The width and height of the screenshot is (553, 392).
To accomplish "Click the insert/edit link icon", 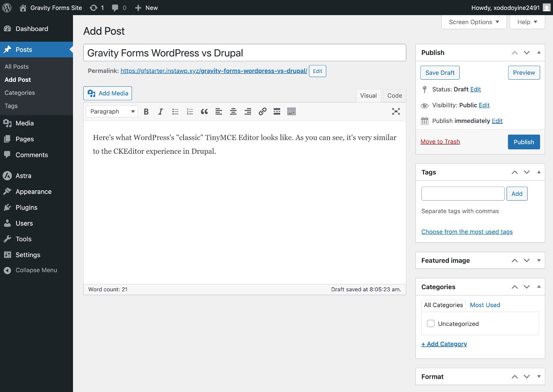I will [x=262, y=112].
